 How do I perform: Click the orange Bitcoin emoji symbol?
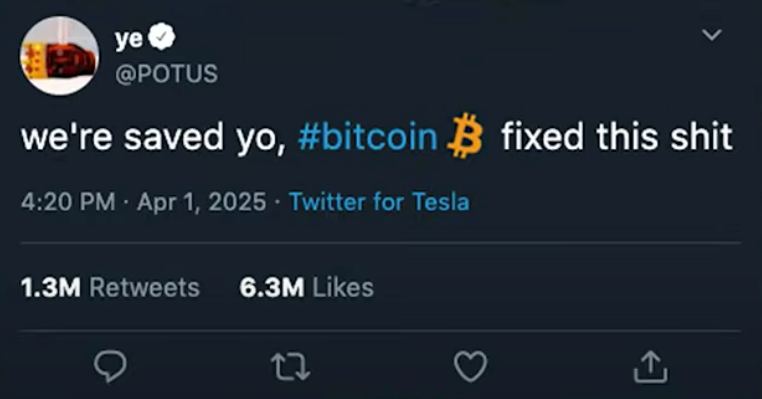click(465, 136)
